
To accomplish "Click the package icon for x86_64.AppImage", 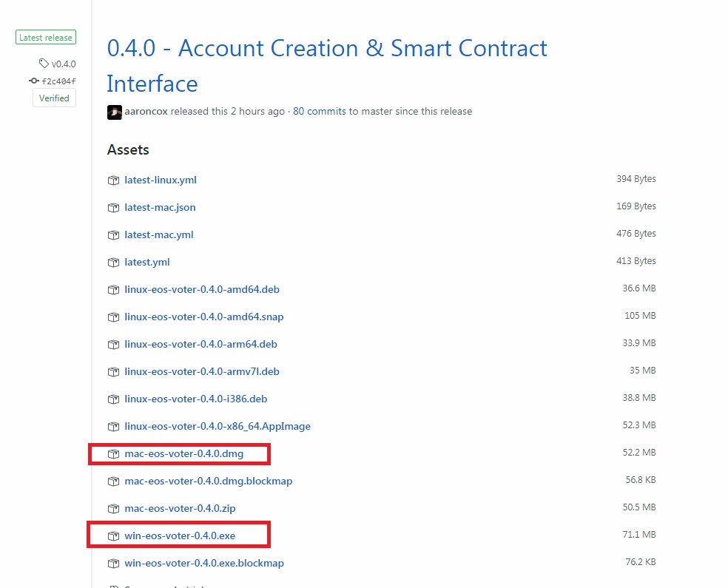I will 113,427.
